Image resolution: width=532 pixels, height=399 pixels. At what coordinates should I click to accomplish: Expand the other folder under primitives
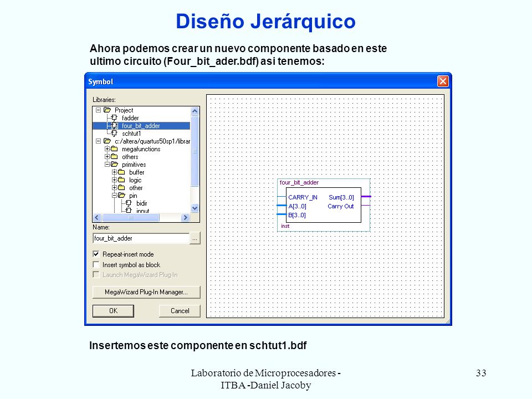(114, 188)
